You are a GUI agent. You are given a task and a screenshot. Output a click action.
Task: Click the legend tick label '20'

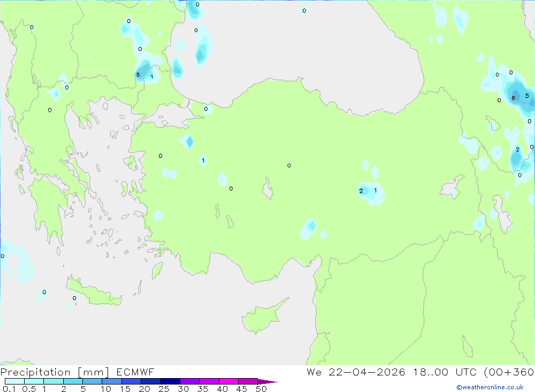[x=144, y=389]
